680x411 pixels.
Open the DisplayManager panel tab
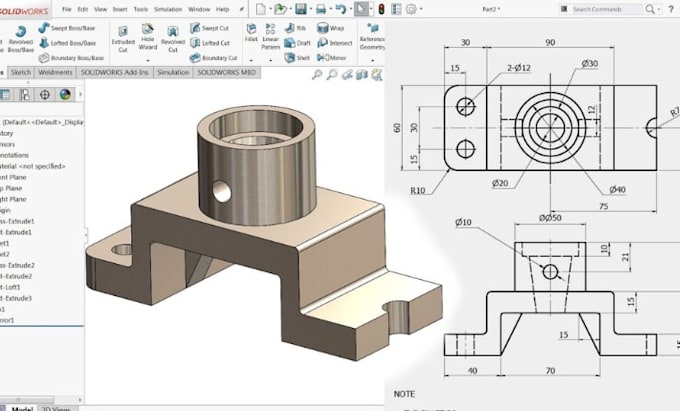point(65,95)
